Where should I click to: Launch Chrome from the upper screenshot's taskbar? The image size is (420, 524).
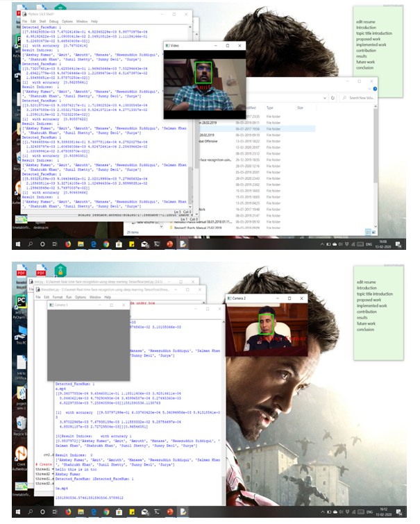click(106, 244)
